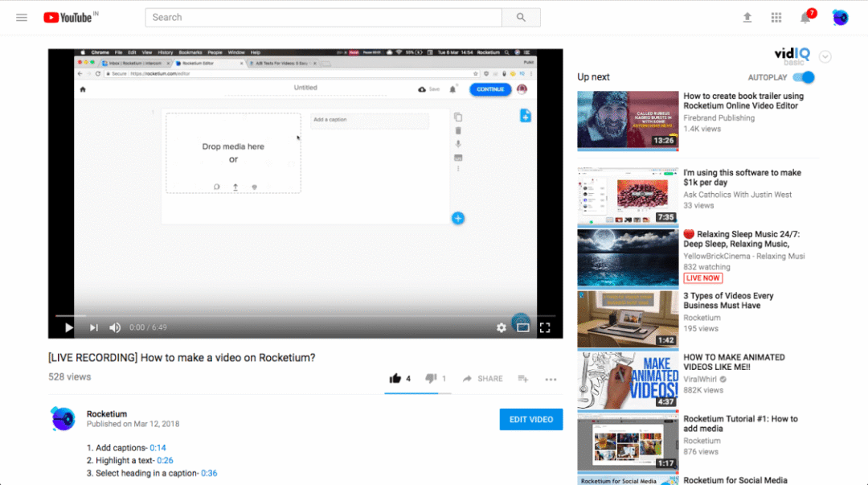Jump to timestamp 0:14 link
The image size is (868, 485).
(x=158, y=448)
